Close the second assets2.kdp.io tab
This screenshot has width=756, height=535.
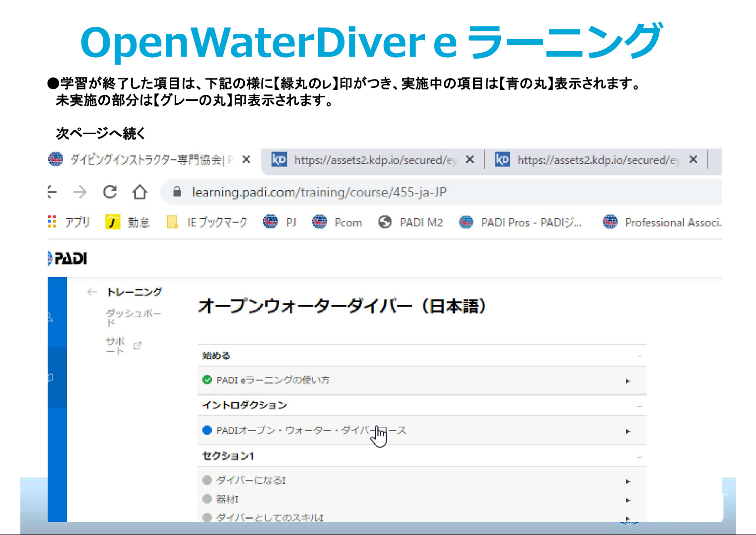[x=693, y=159]
